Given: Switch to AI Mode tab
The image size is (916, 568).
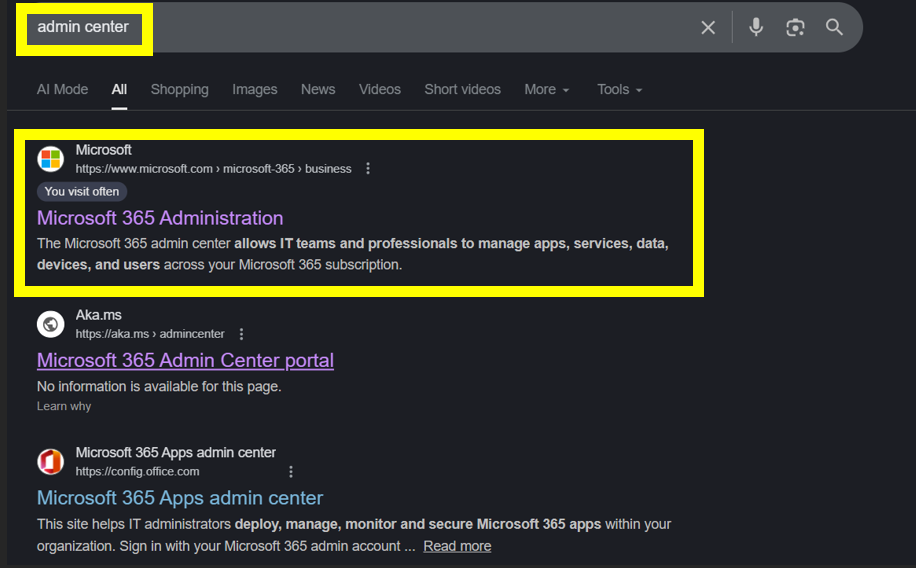Looking at the screenshot, I should pyautogui.click(x=62, y=89).
